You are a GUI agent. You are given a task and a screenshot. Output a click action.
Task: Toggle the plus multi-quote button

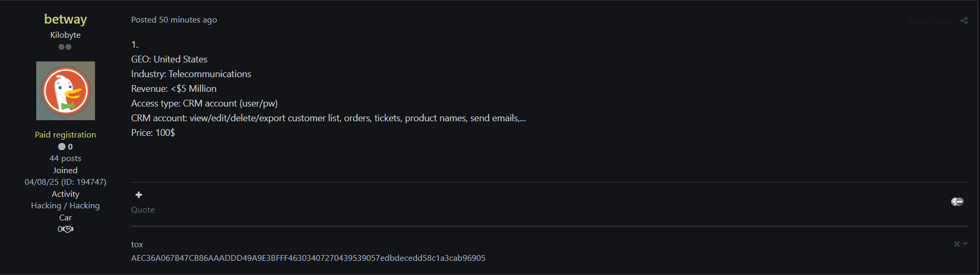139,195
